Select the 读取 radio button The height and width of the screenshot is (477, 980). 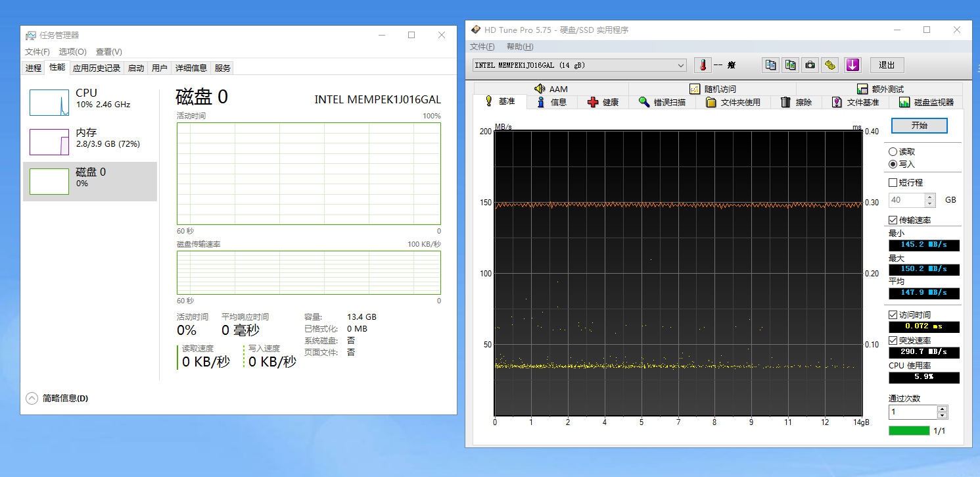tap(893, 152)
